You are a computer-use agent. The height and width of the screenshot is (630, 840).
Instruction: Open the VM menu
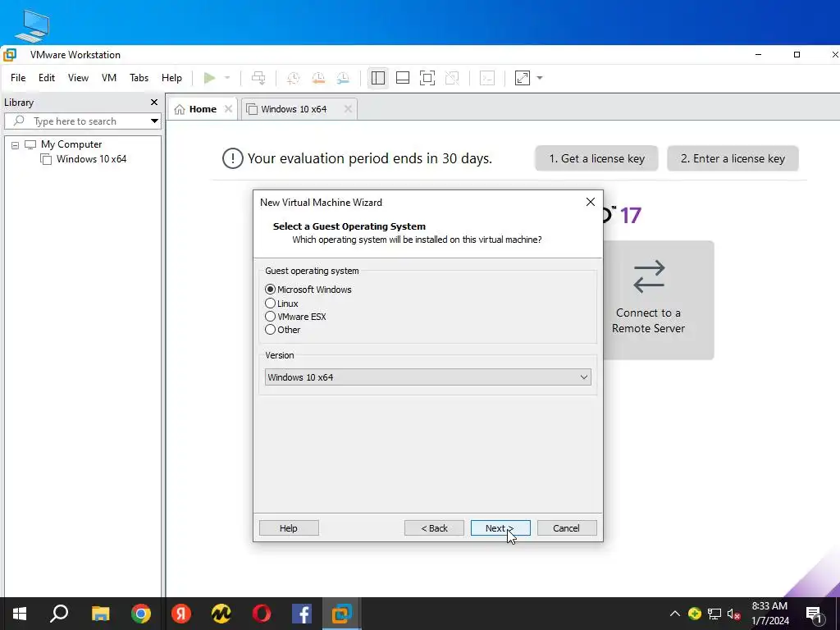[x=109, y=78]
